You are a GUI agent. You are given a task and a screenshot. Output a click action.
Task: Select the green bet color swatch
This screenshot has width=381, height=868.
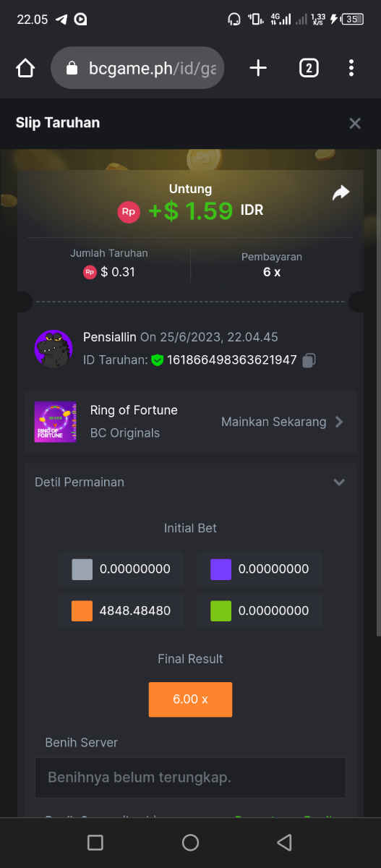tap(221, 610)
